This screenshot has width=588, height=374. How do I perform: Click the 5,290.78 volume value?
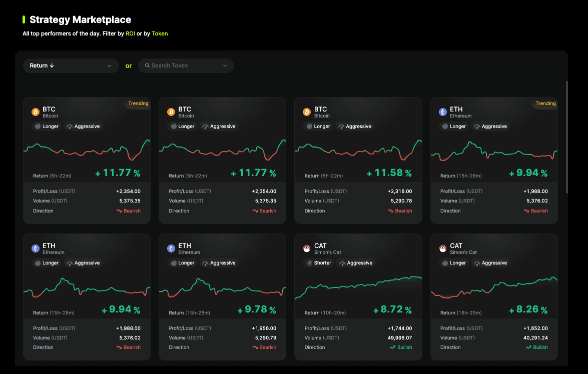coord(401,201)
